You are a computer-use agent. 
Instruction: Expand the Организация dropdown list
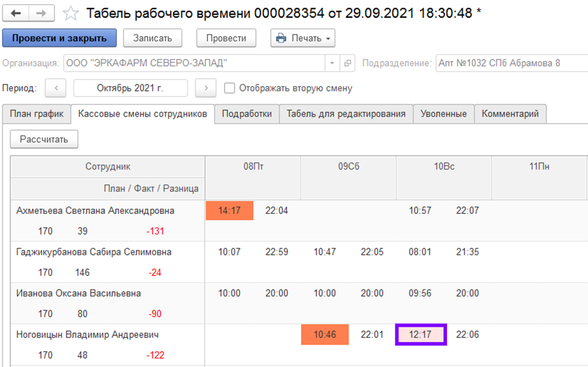pyautogui.click(x=333, y=63)
